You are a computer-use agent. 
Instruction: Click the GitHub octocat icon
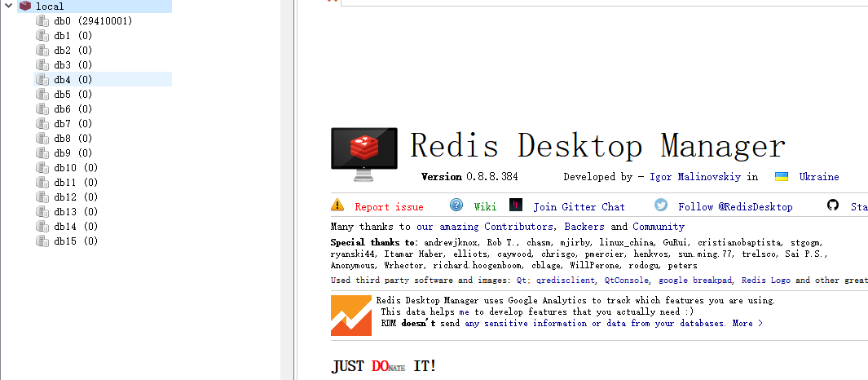[x=833, y=205]
